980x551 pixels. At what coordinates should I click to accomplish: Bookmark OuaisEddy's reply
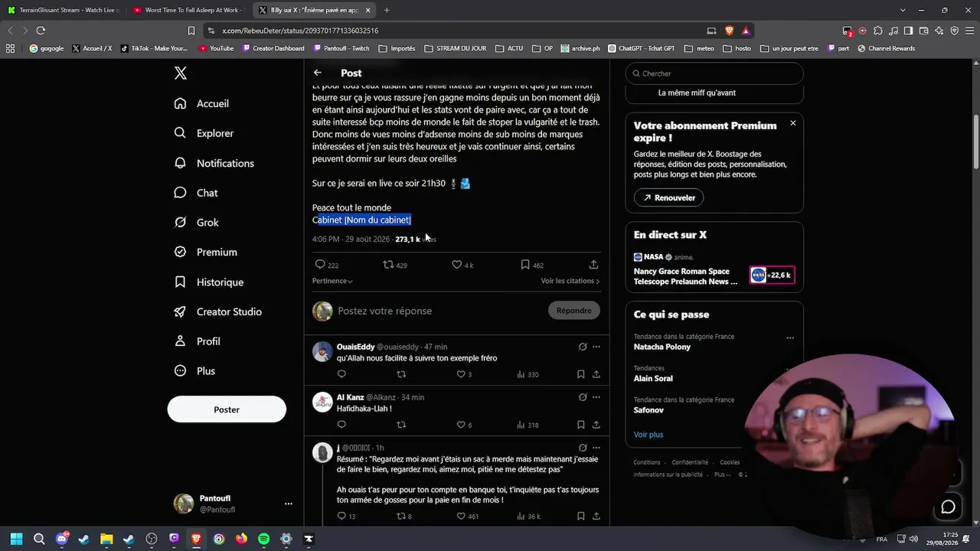click(x=581, y=374)
